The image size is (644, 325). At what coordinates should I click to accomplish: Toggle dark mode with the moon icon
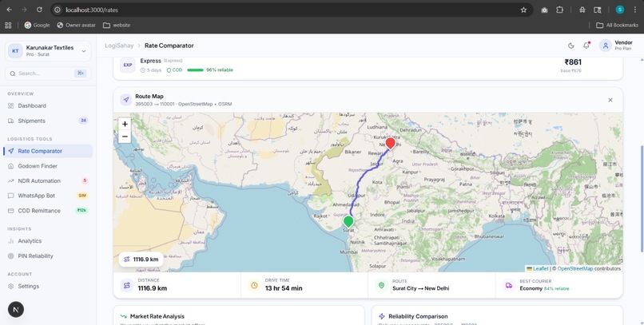(571, 46)
